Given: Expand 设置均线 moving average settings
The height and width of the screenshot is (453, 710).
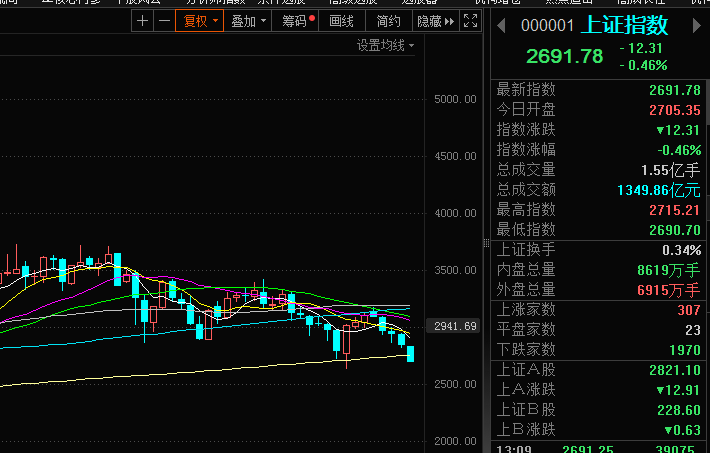Looking at the screenshot, I should (x=385, y=45).
